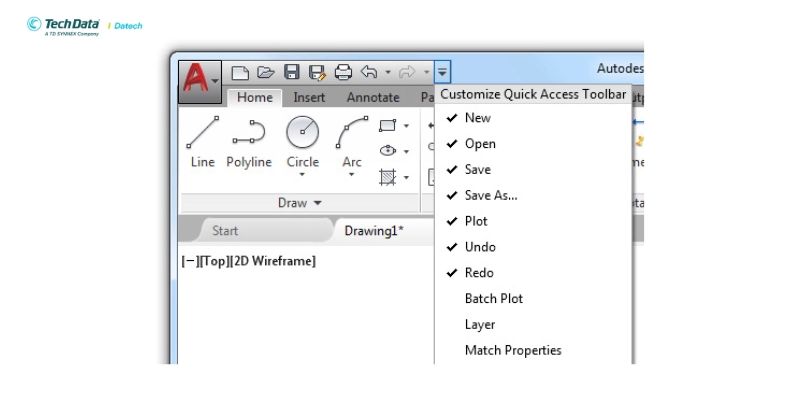Open the Hatch flyout arrow

[x=407, y=178]
